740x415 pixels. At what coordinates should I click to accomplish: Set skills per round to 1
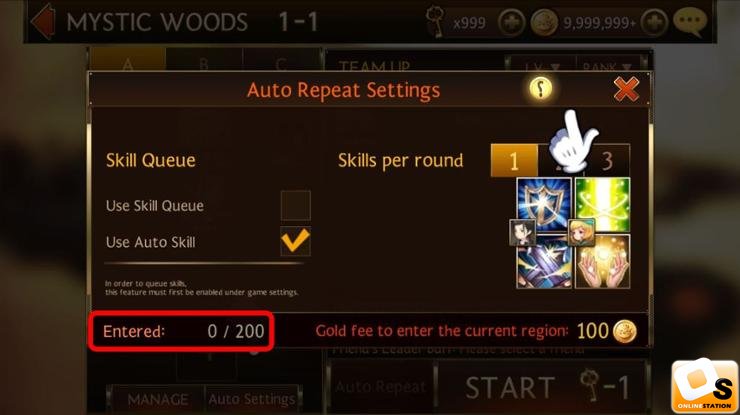[514, 161]
